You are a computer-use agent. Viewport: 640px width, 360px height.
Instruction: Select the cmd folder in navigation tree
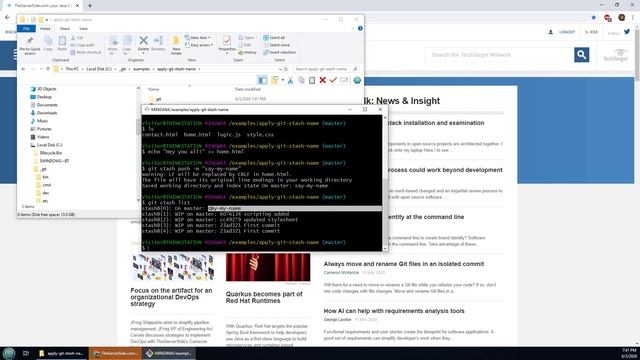coord(43,185)
